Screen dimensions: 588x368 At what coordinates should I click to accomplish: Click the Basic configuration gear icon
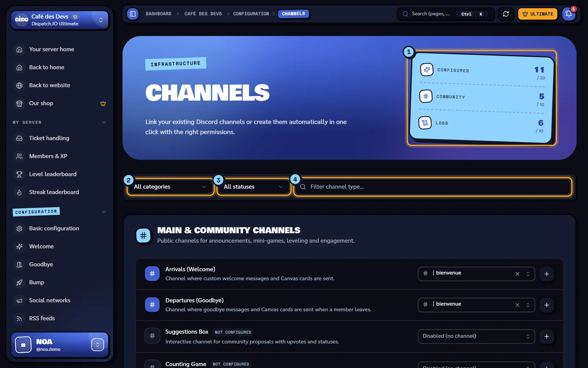click(x=19, y=229)
